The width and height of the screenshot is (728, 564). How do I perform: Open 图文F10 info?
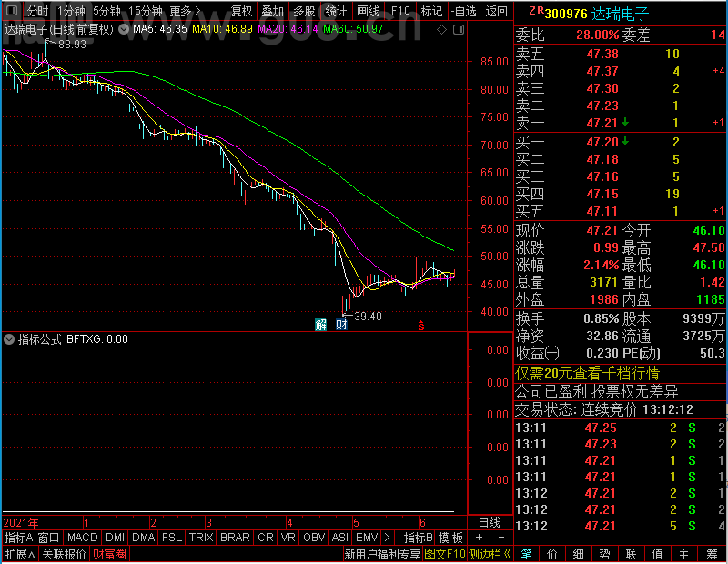point(445,554)
